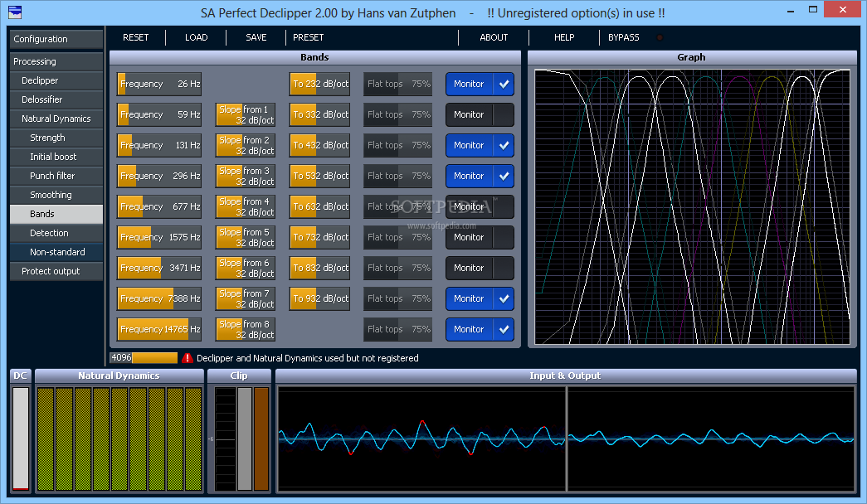
Task: Toggle Monitor for the 26 Hz band
Action: pos(480,84)
